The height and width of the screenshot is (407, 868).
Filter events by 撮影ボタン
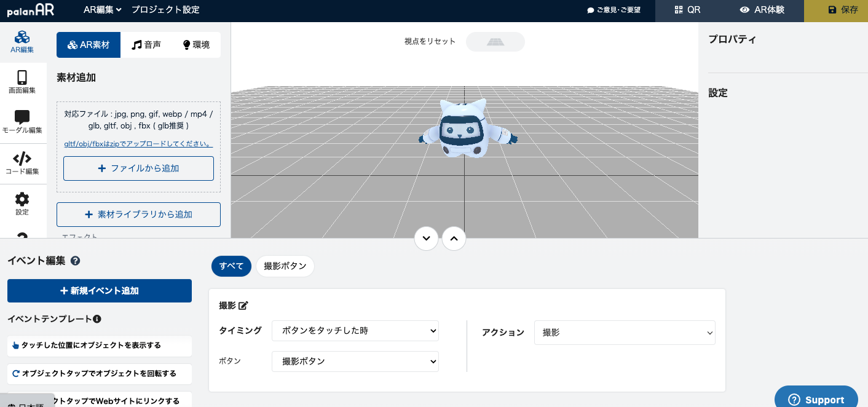click(x=285, y=266)
